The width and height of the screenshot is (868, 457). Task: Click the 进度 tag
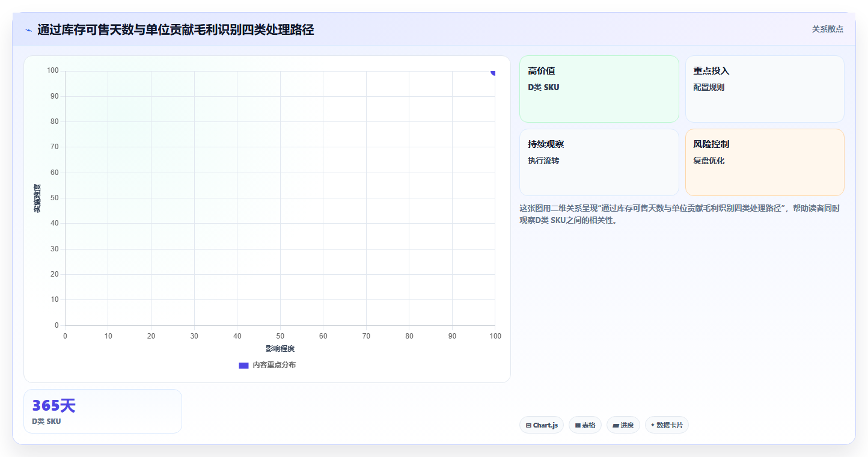tap(623, 425)
